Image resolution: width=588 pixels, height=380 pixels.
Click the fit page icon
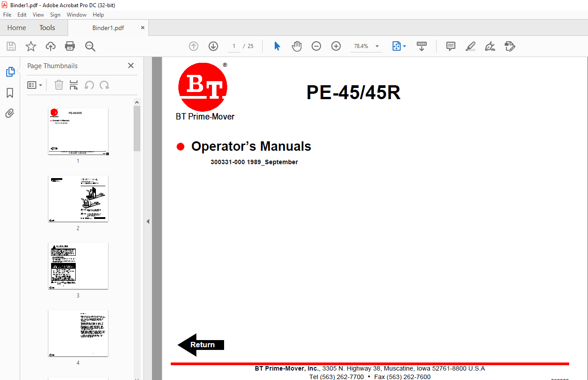[x=396, y=46]
